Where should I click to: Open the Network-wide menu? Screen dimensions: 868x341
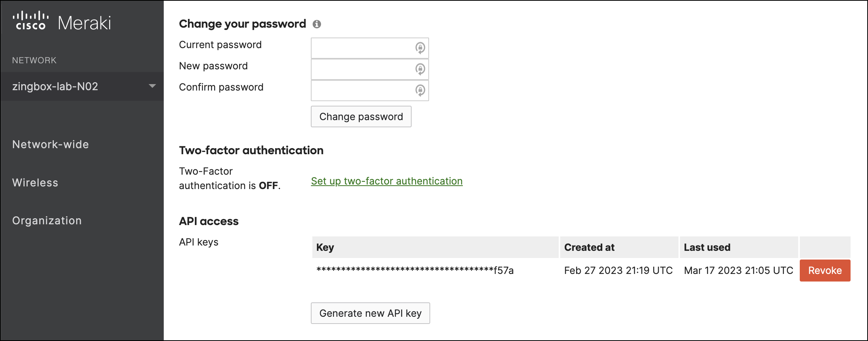[x=50, y=144]
